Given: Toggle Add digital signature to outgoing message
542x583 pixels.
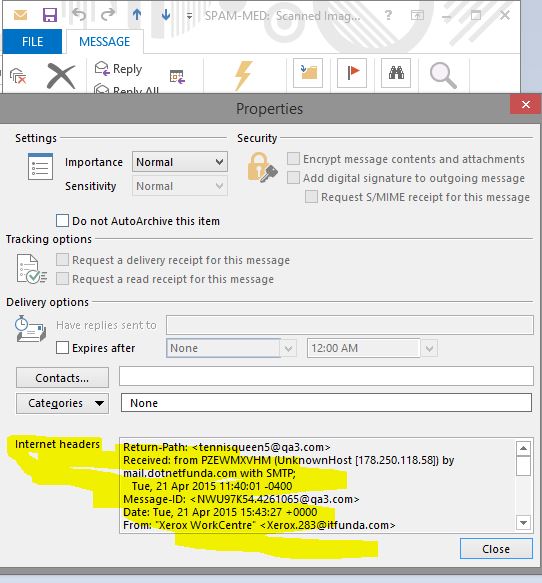Looking at the screenshot, I should click(293, 177).
